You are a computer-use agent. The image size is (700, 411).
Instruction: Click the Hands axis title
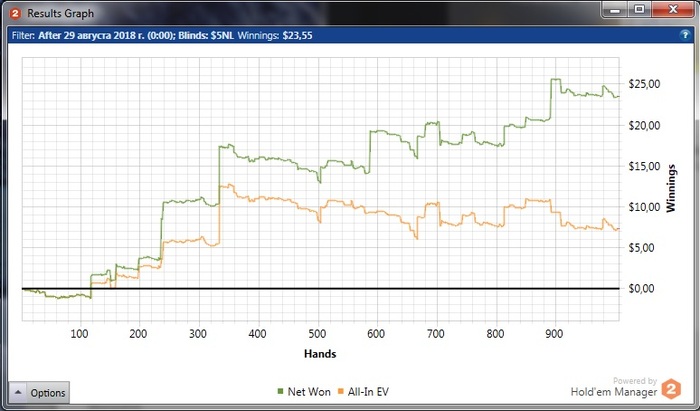coord(320,354)
